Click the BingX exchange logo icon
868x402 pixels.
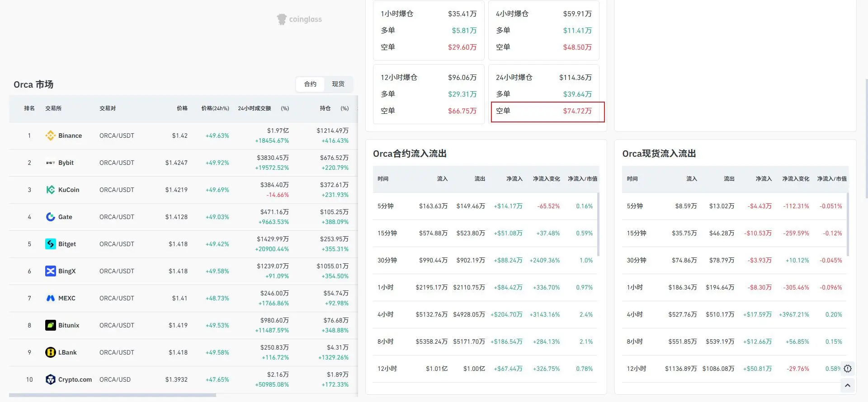(x=51, y=271)
